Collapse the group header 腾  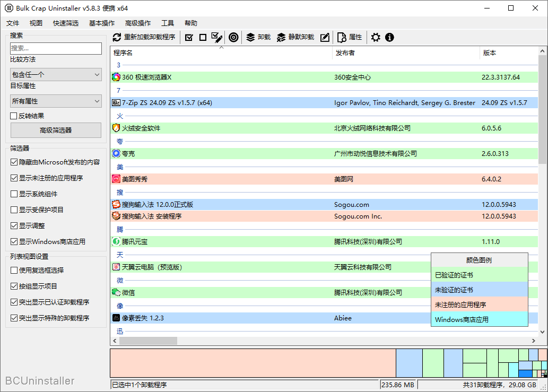120,229
